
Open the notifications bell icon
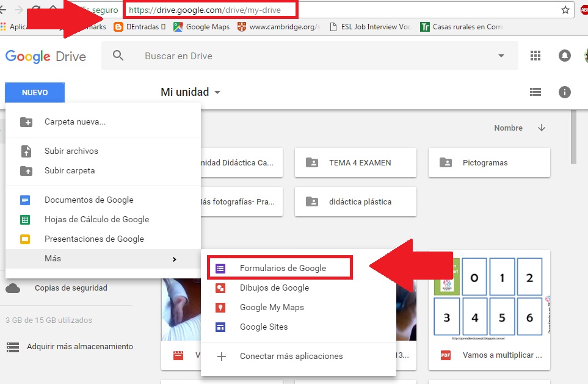coord(564,56)
